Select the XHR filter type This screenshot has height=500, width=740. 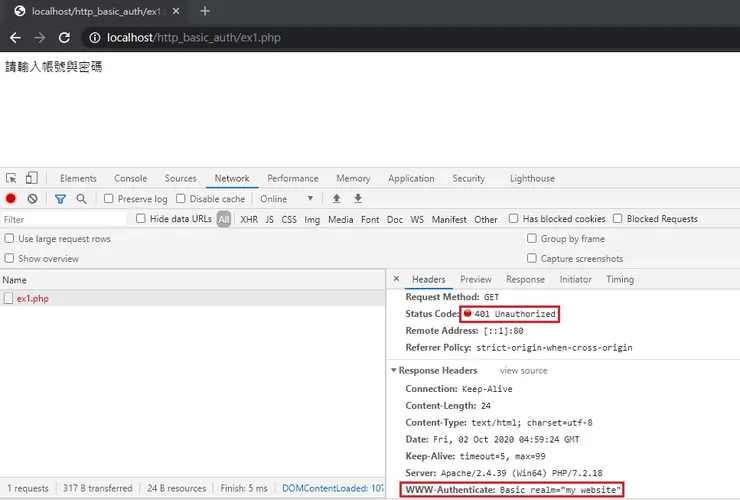click(x=249, y=219)
